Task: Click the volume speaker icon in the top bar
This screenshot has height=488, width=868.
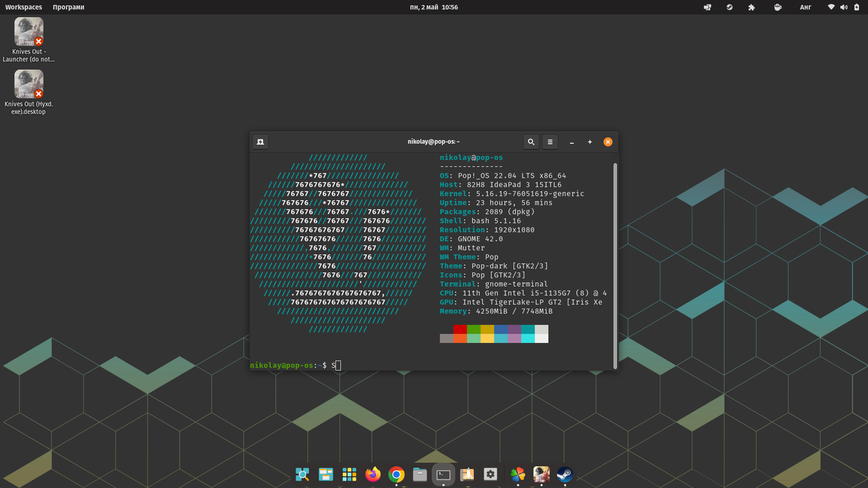Action: pos(844,7)
